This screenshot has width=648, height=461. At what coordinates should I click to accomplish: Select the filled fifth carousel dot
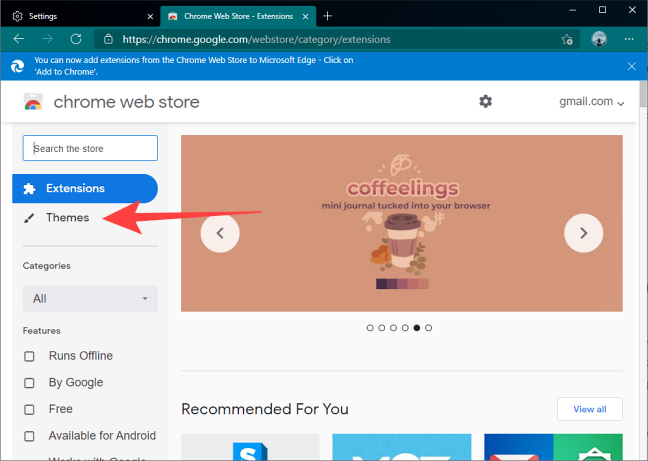pos(417,328)
